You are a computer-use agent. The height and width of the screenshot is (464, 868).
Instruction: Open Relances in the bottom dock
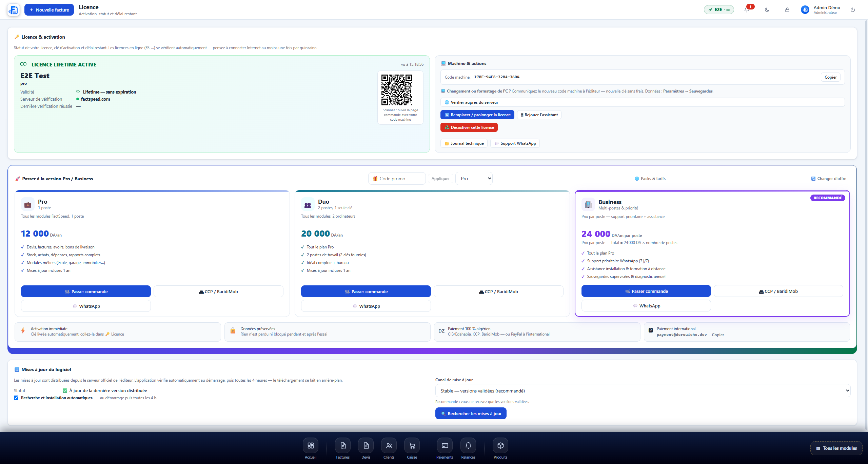click(x=468, y=449)
